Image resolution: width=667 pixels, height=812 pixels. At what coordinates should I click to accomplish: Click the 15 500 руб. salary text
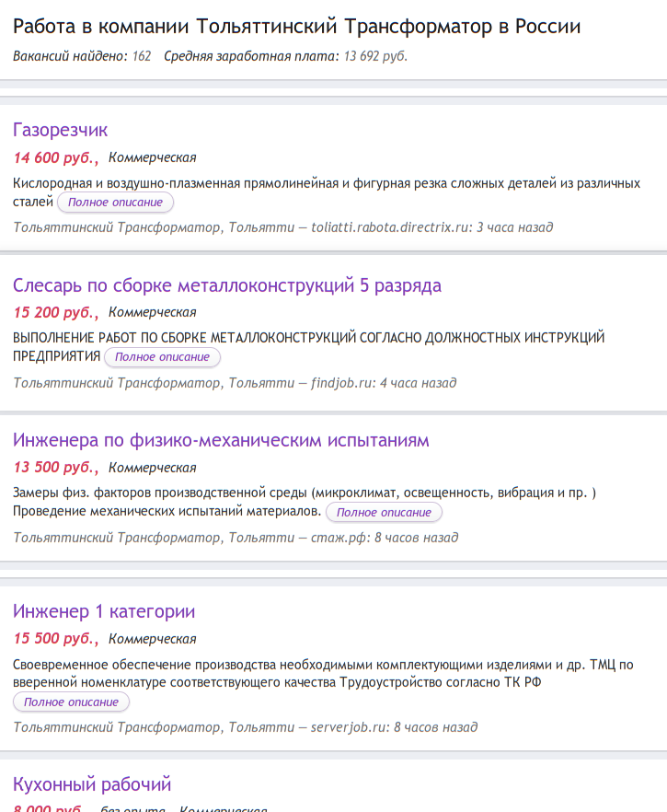(x=56, y=639)
